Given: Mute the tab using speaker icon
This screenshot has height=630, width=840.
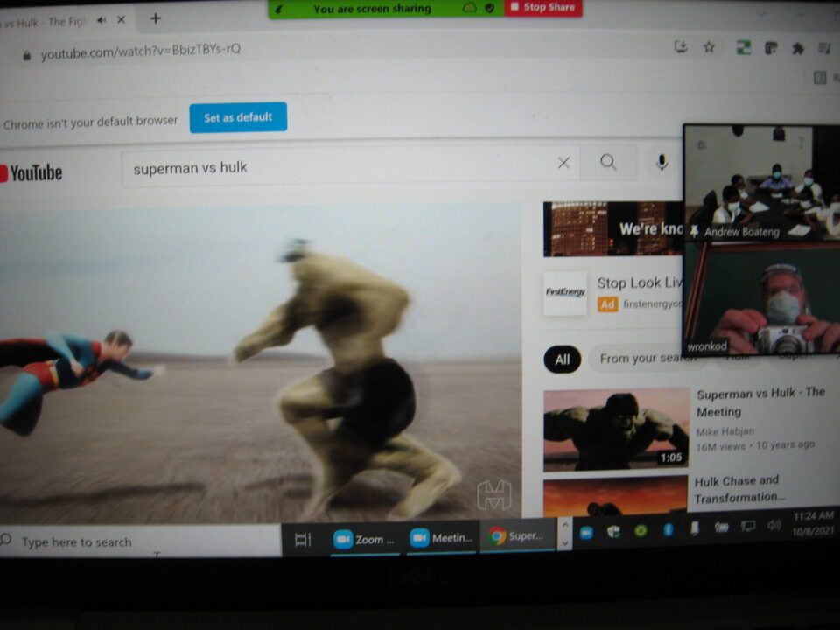Looking at the screenshot, I should (102, 20).
